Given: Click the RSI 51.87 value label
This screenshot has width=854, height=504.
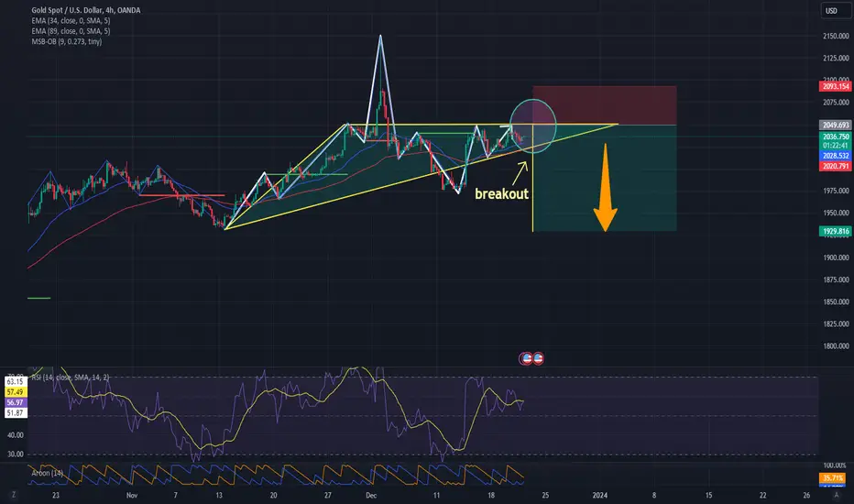Looking at the screenshot, I should tap(15, 413).
